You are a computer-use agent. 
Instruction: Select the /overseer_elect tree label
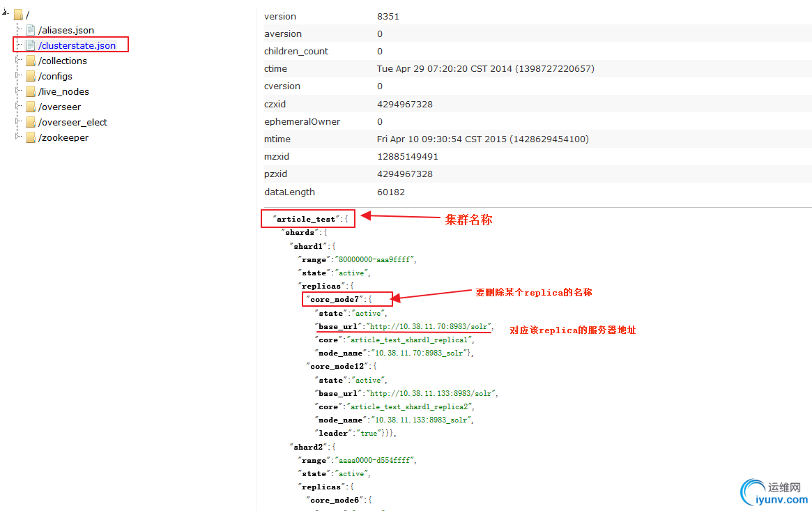[x=73, y=122]
